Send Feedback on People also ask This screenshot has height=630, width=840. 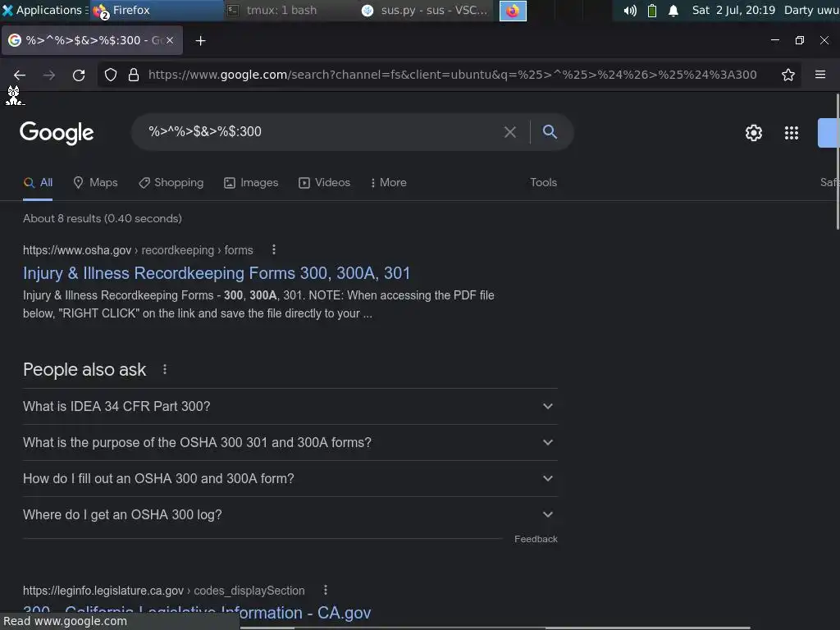coord(536,539)
